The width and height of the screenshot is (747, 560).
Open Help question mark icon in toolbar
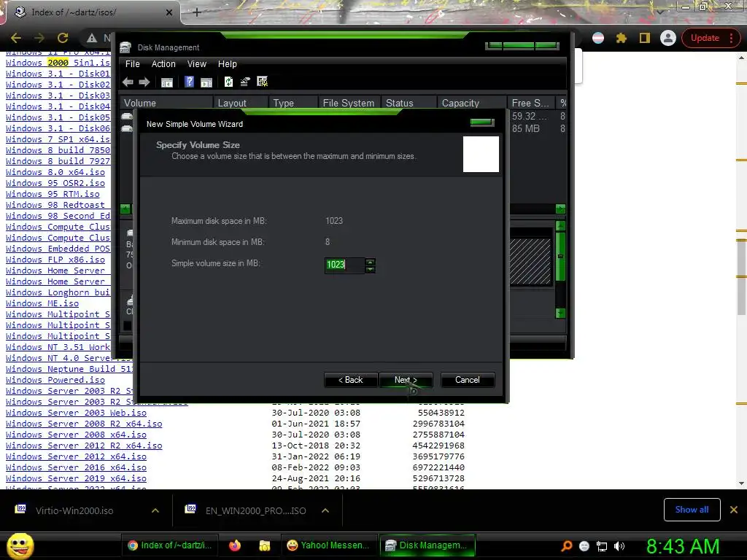189,82
